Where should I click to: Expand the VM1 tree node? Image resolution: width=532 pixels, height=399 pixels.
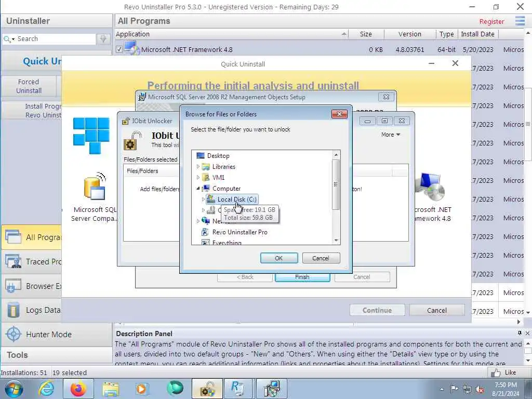tap(198, 178)
